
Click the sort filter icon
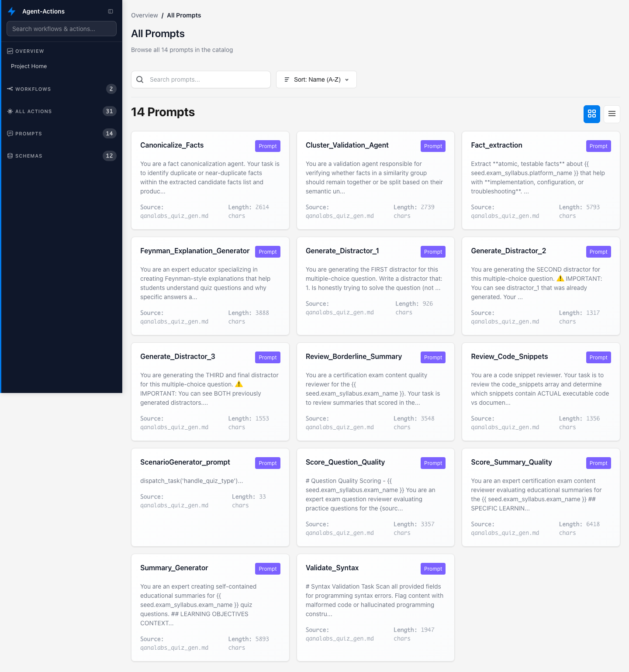pyautogui.click(x=287, y=79)
